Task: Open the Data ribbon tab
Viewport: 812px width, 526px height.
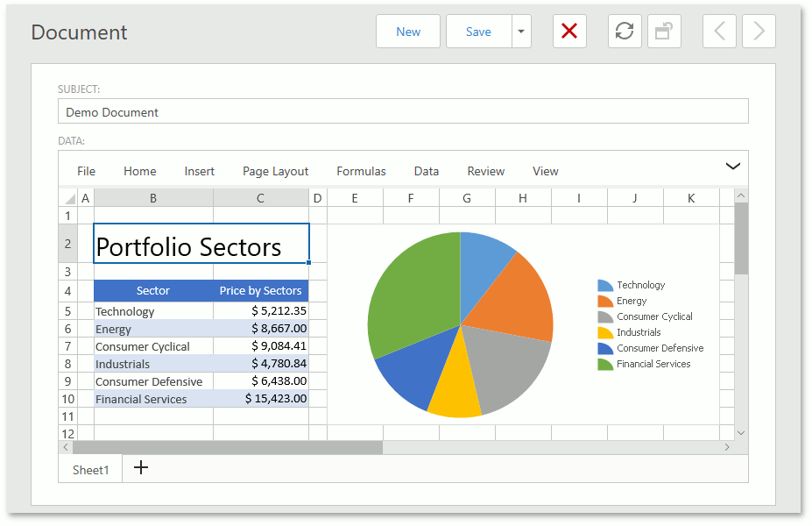Action: 426,171
